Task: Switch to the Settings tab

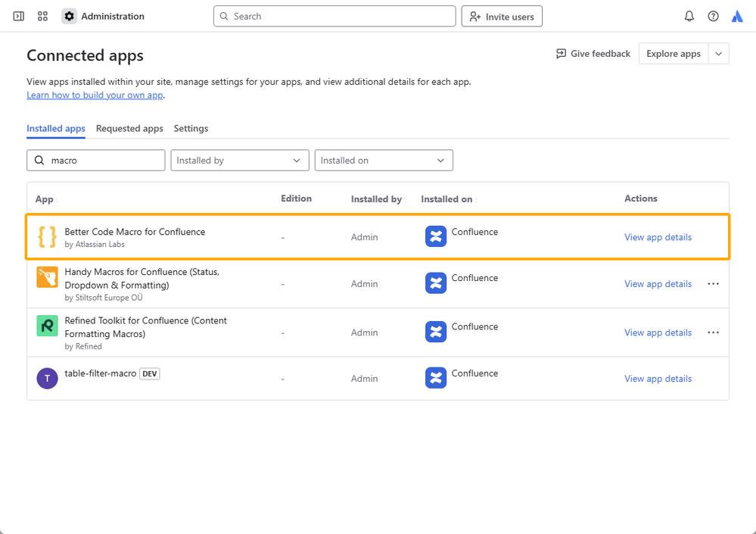Action: click(x=191, y=129)
